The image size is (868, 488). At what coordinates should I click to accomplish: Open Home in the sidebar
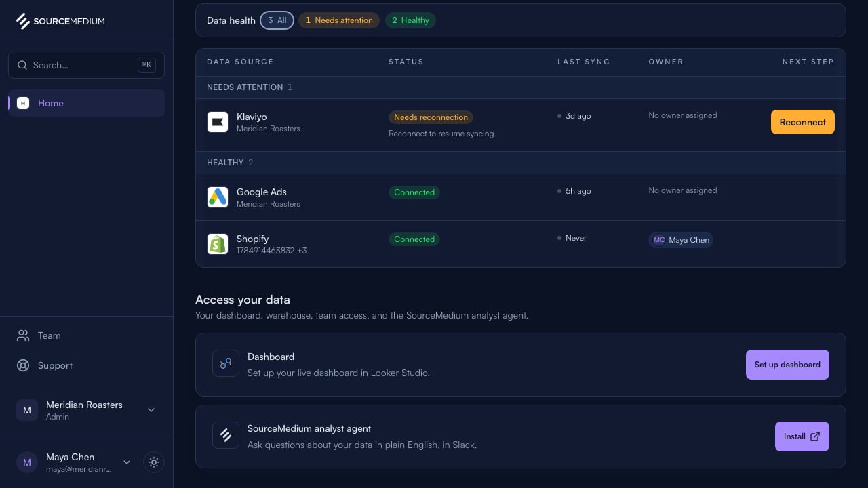point(86,103)
